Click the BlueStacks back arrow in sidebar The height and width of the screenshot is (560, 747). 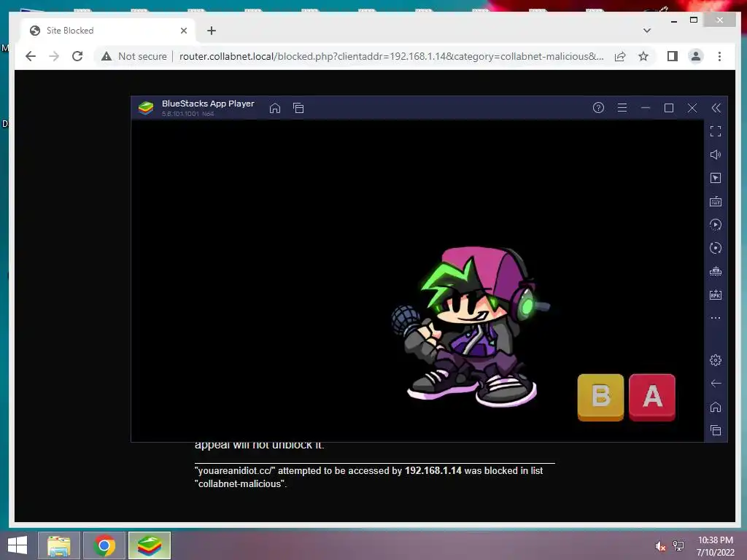716,384
